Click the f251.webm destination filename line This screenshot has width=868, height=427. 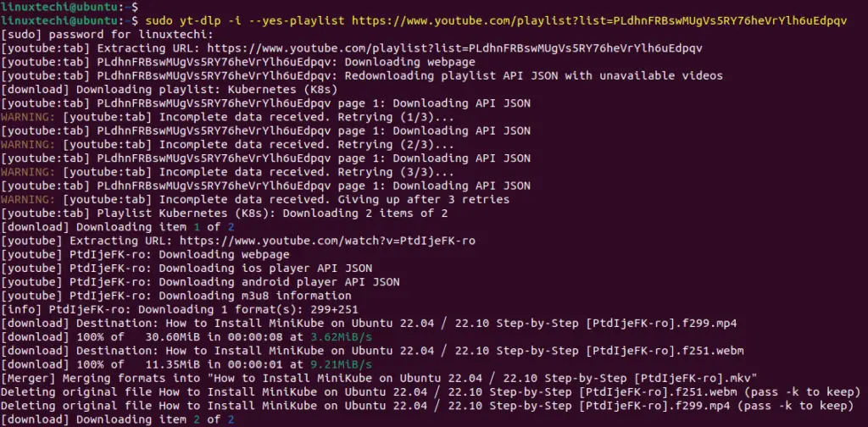[372, 351]
